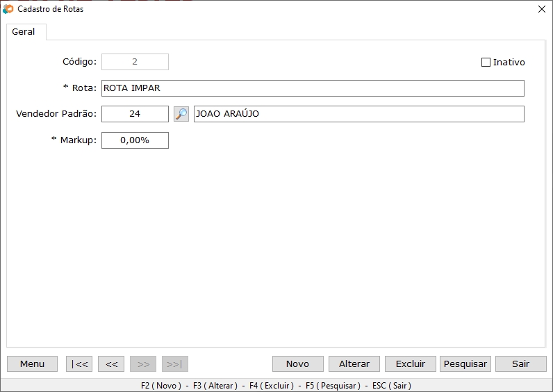Click Alterar to edit this route
The width and height of the screenshot is (553, 392).
pos(354,364)
